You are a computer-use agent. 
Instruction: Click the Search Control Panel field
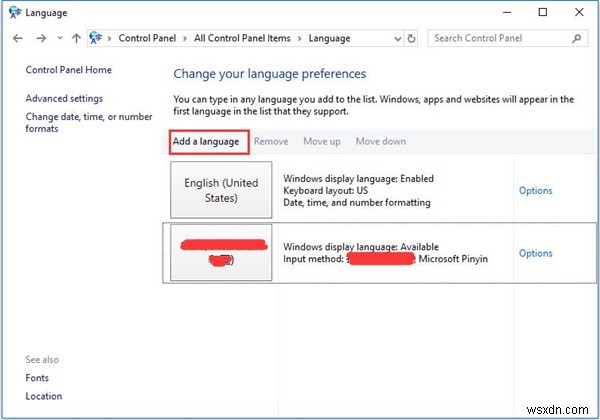507,38
